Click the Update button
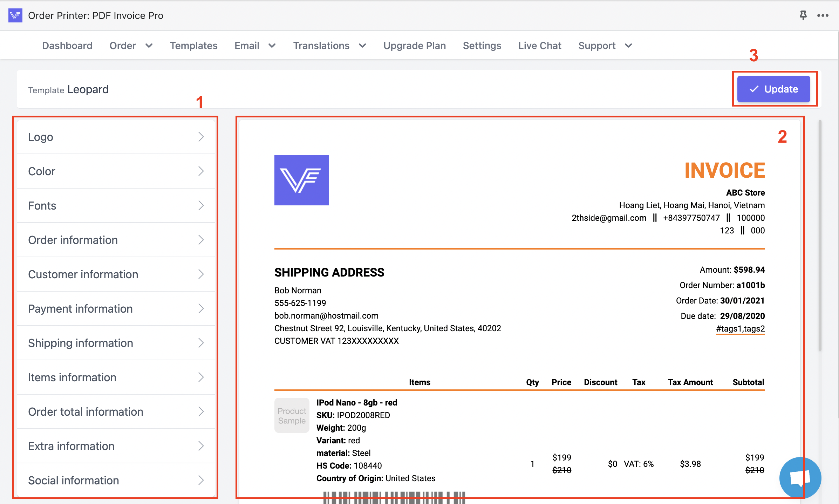Image resolution: width=839 pixels, height=504 pixels. (x=773, y=89)
